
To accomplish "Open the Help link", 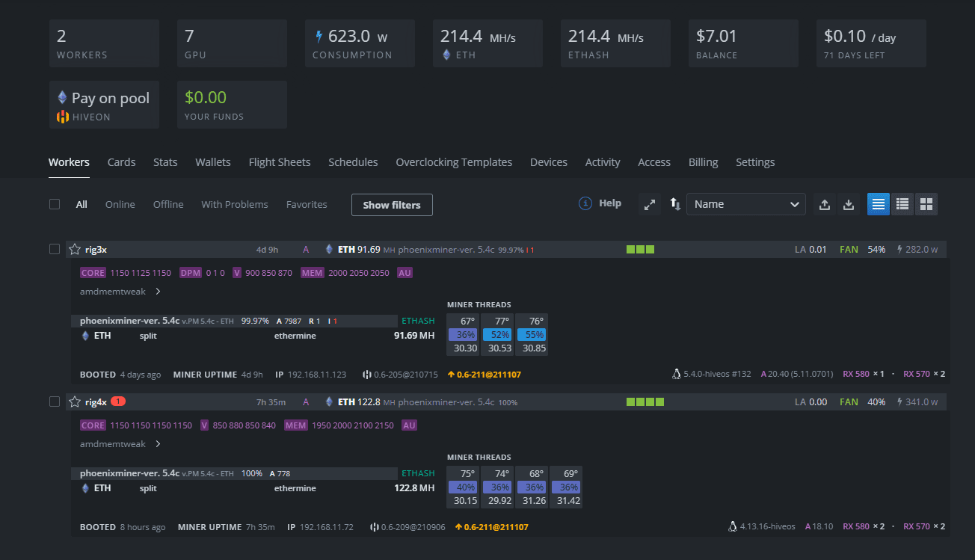I will pyautogui.click(x=600, y=203).
